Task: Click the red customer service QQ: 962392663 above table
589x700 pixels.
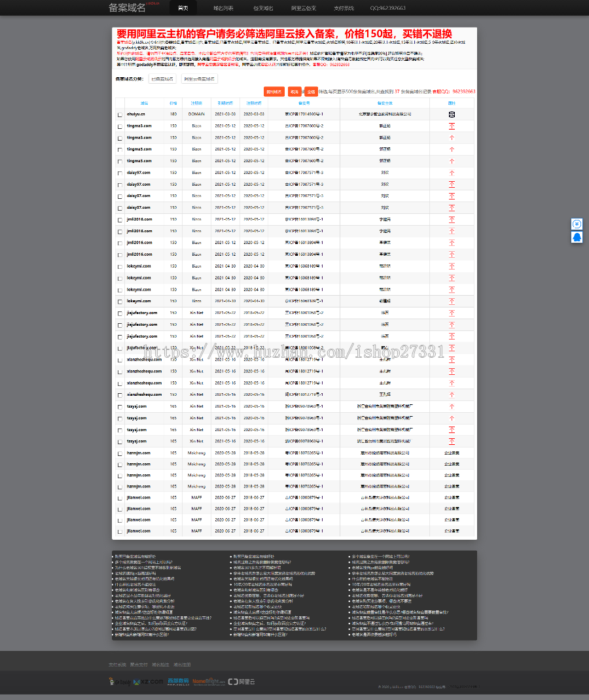Action: tap(454, 92)
